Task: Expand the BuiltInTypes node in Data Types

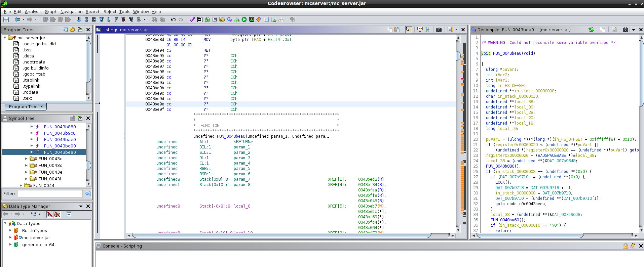Action: 10,230
